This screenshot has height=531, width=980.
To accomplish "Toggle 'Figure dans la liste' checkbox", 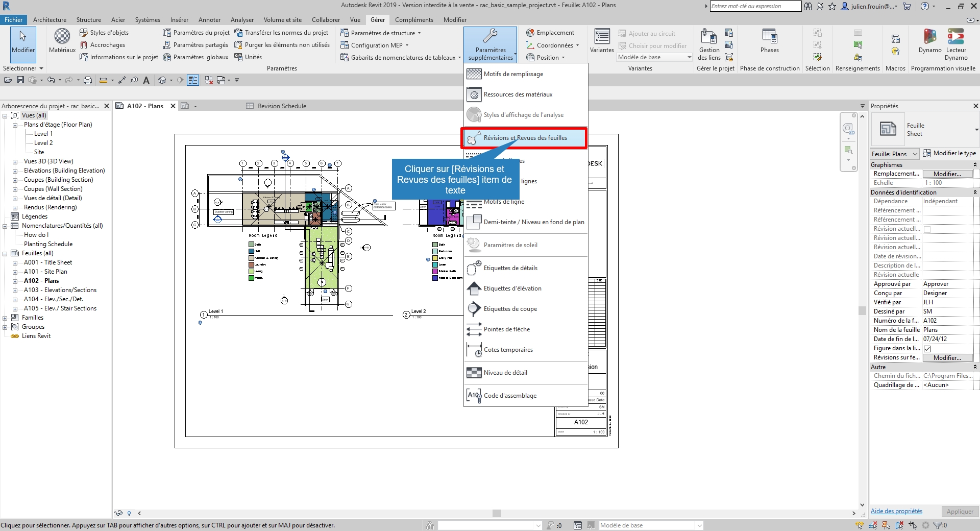I will 927,349.
